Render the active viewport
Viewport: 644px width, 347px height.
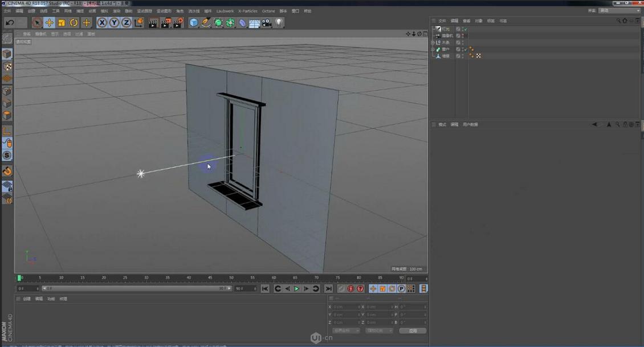point(152,23)
